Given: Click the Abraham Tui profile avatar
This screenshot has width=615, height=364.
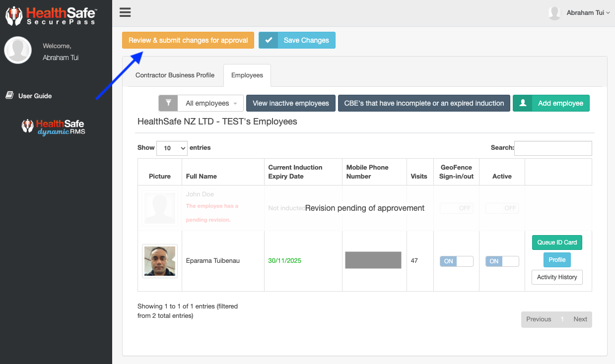Looking at the screenshot, I should click(x=554, y=13).
